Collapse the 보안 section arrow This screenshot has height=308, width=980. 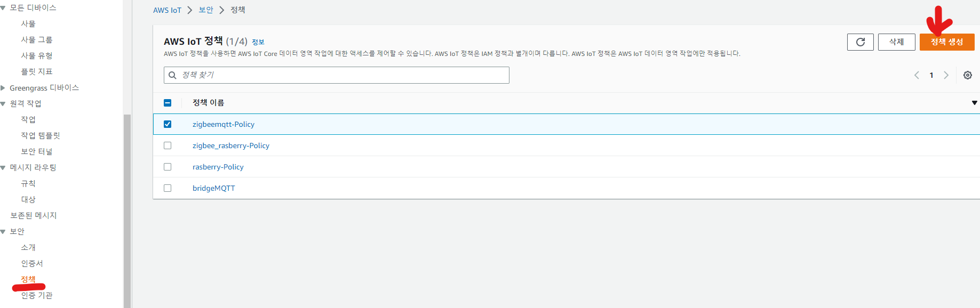pyautogui.click(x=3, y=232)
